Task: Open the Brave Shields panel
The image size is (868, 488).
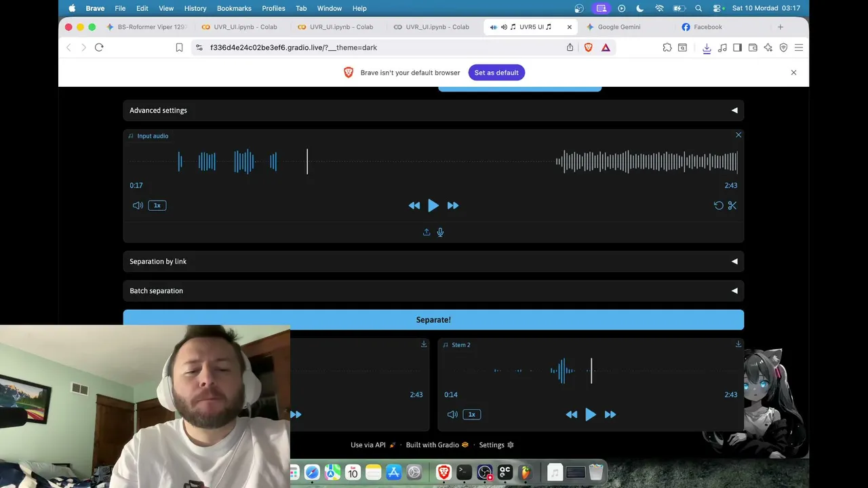Action: tap(589, 47)
